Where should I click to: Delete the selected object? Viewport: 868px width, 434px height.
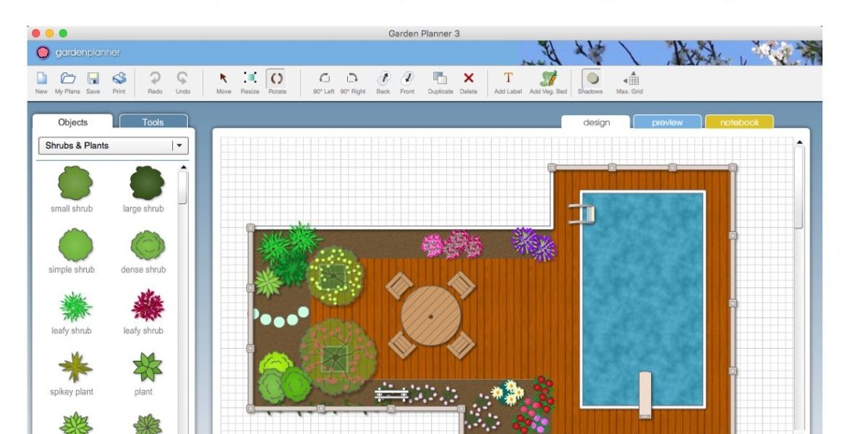[x=468, y=79]
